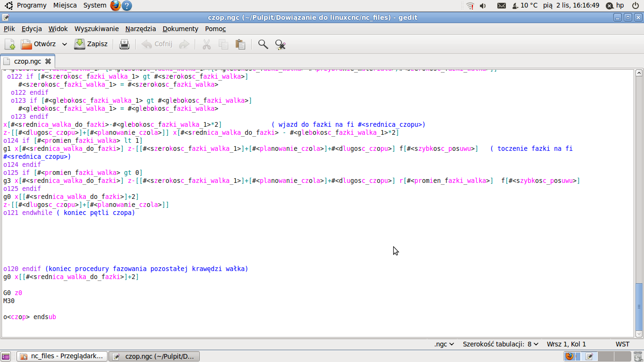Open the Widok menu

[x=58, y=29]
